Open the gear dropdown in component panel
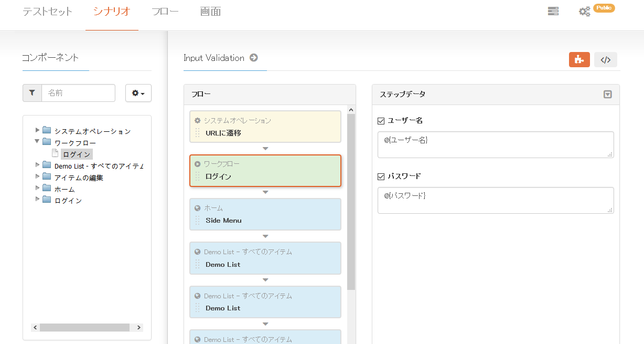Screen dimensions: 644x344 click(x=138, y=93)
